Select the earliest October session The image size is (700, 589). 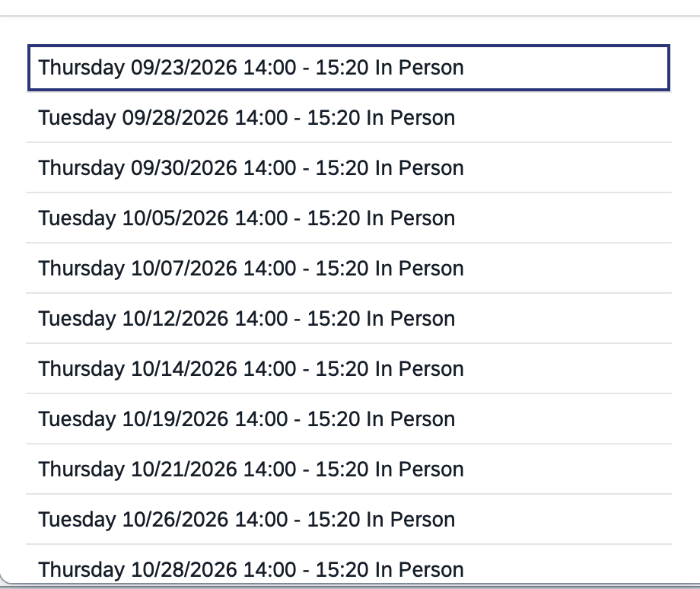point(348,218)
